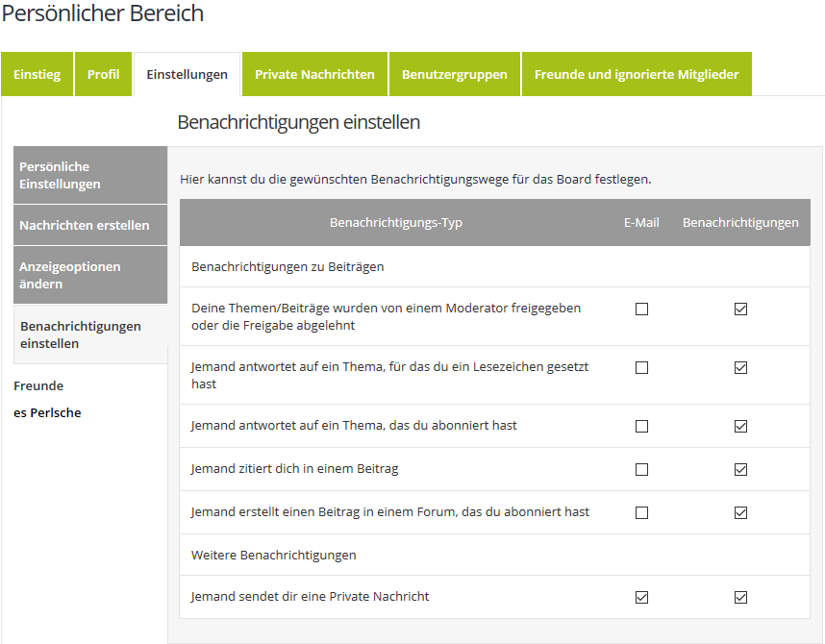Open Freunde und ignorierte Mitglieder tab

[637, 75]
